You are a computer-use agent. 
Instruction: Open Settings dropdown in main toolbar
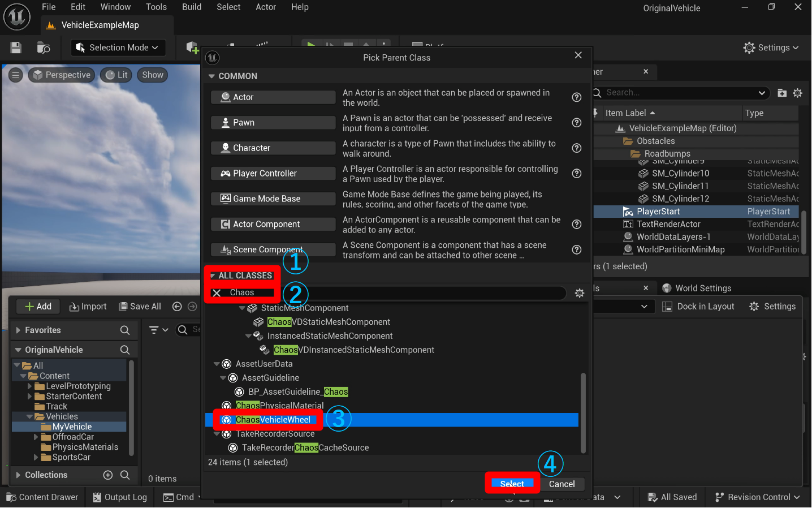coord(771,48)
